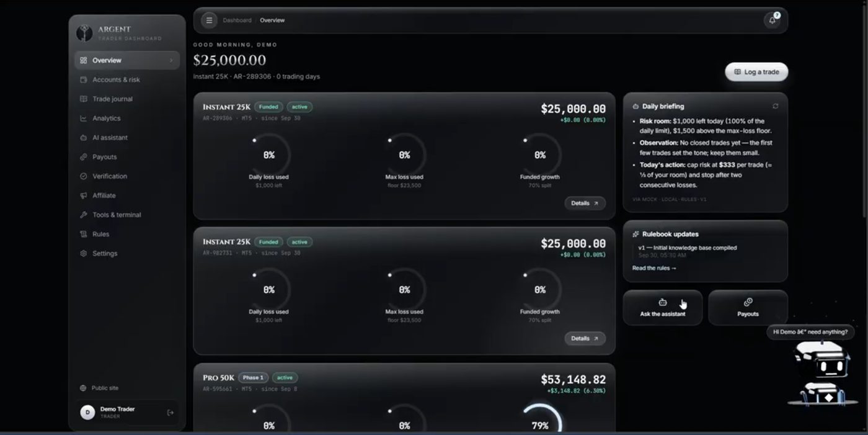Image resolution: width=868 pixels, height=435 pixels.
Task: Expand the Overview chevron in sidebar
Action: pos(171,60)
